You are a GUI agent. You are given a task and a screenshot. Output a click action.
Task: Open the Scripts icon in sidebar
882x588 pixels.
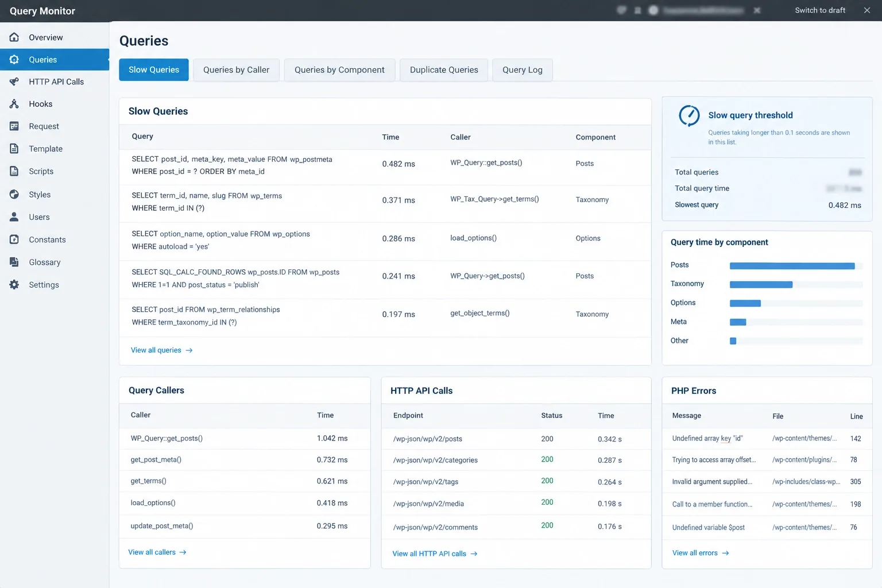(x=14, y=171)
